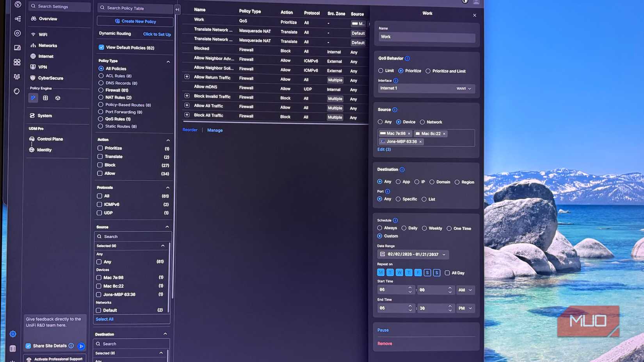The image size is (644, 362).
Task: Click the Policy Engine cube icon
Action: click(58, 98)
